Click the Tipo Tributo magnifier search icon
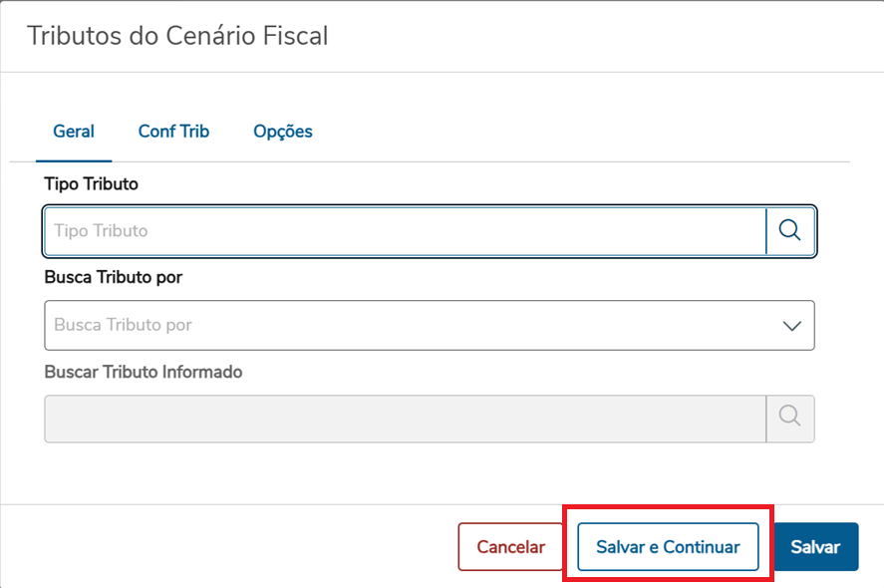This screenshot has width=884, height=588. click(790, 230)
